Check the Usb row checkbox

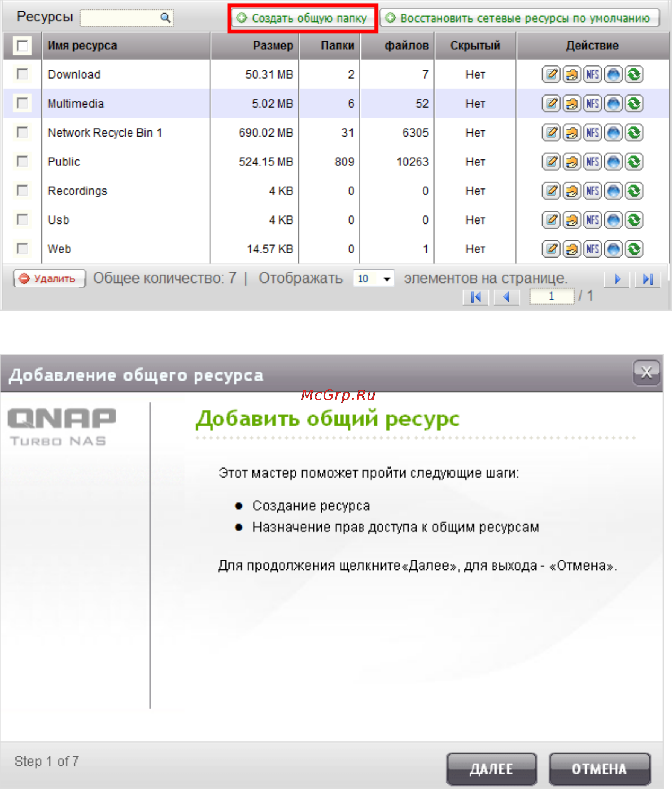[22, 219]
